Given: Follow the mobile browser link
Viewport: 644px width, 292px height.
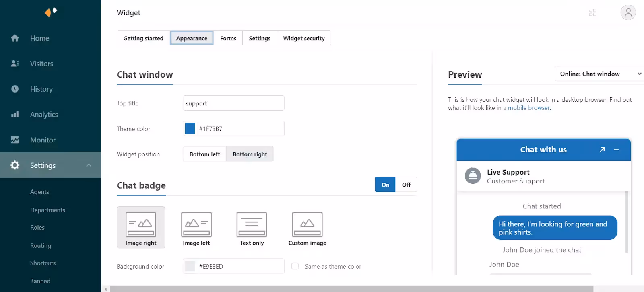Looking at the screenshot, I should point(528,108).
